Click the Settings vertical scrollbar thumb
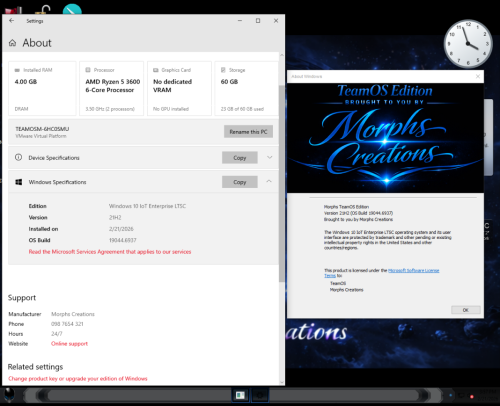This screenshot has height=406, width=500. [x=282, y=183]
